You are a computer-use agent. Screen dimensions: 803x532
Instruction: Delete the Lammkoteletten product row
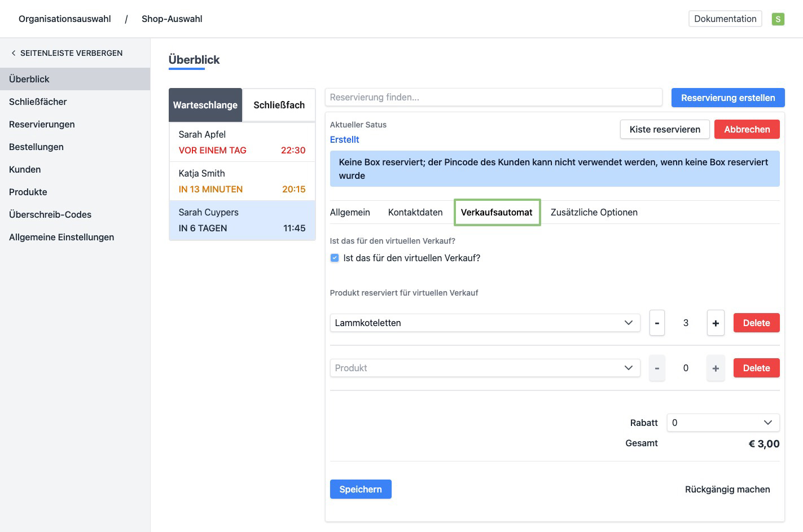(756, 323)
